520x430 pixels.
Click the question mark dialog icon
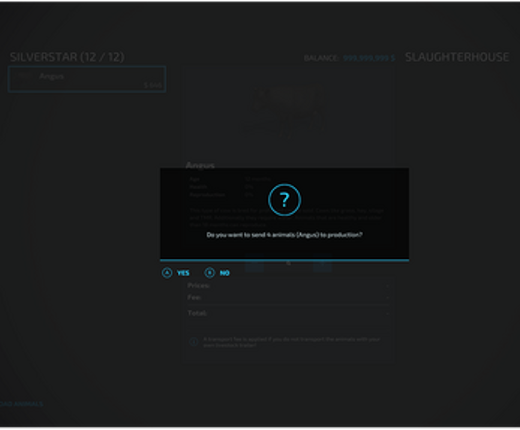click(x=284, y=200)
